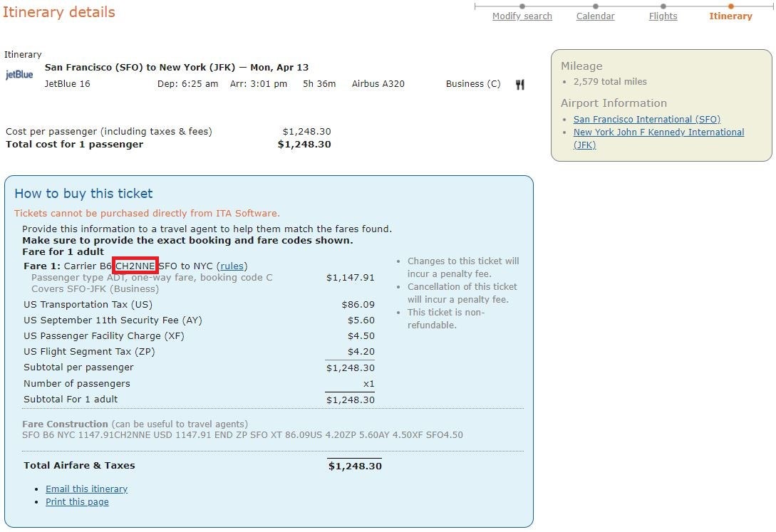
Task: Click Total Airfare & Taxes label
Action: (x=79, y=465)
